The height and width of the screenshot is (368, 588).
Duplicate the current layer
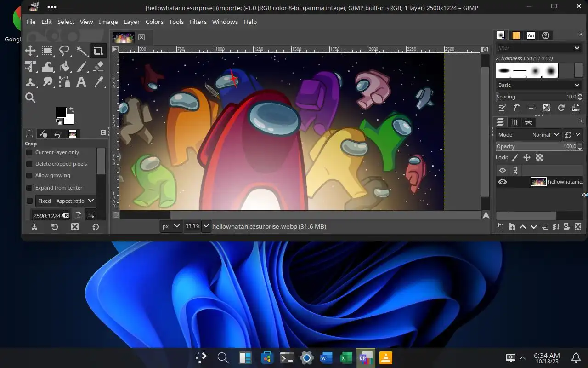[x=545, y=227]
